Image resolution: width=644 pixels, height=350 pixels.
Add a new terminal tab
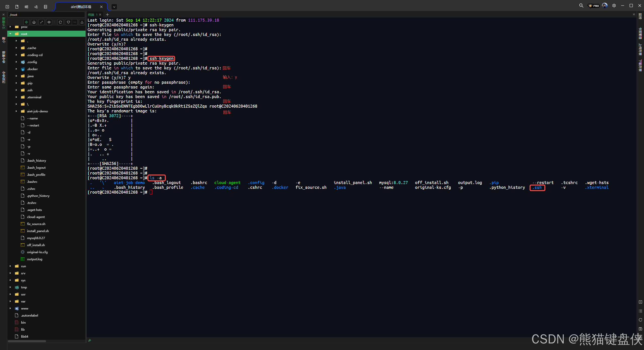(x=107, y=15)
